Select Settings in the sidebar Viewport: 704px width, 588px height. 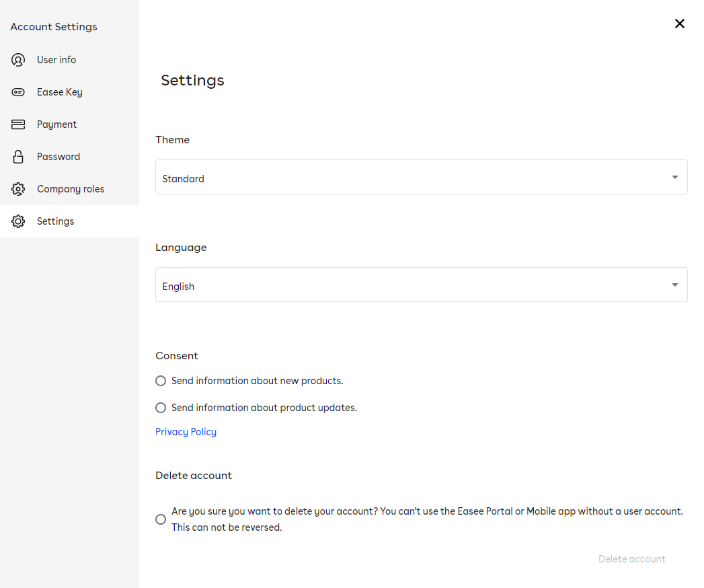(x=69, y=221)
